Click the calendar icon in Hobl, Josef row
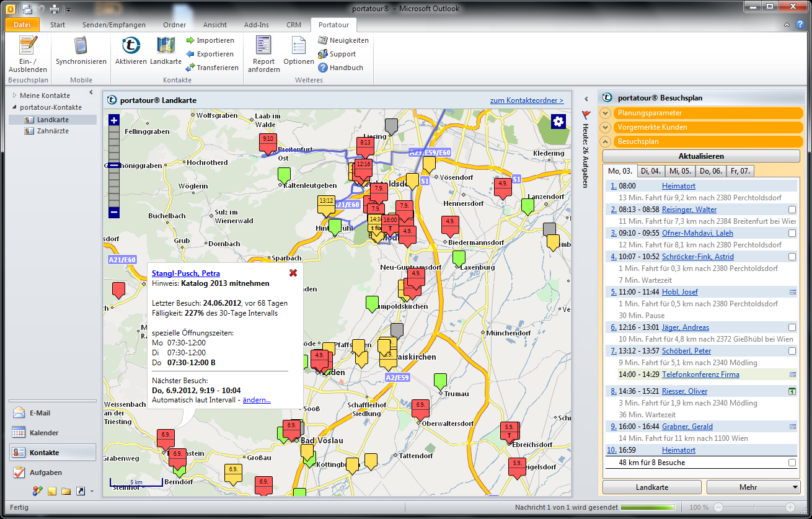This screenshot has width=812, height=519. (792, 292)
